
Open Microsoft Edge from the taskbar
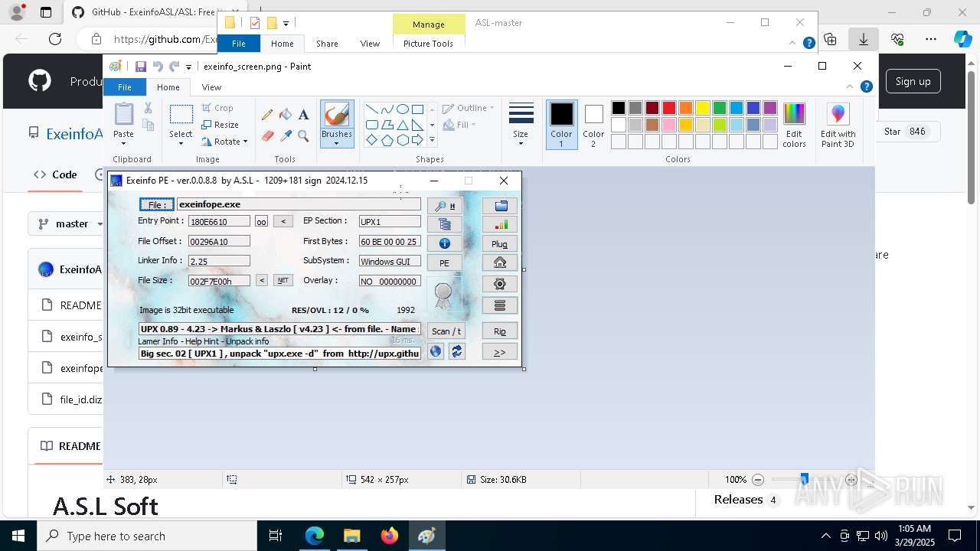(315, 536)
